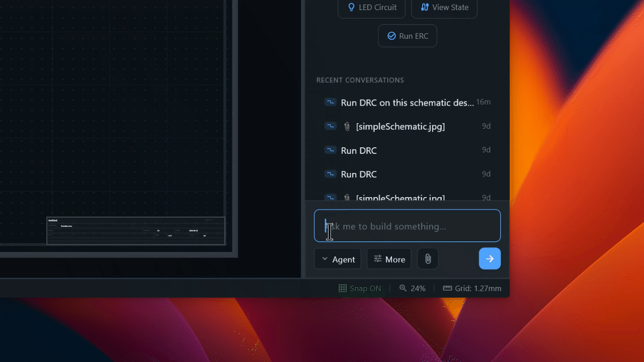Click the 16m timestamp of first conversation

point(483,102)
